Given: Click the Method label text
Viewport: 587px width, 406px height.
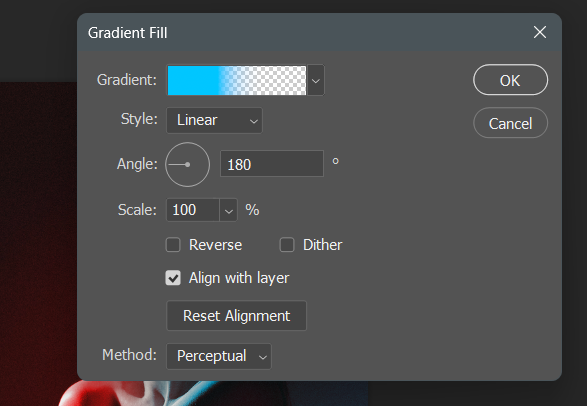Looking at the screenshot, I should pos(130,355).
